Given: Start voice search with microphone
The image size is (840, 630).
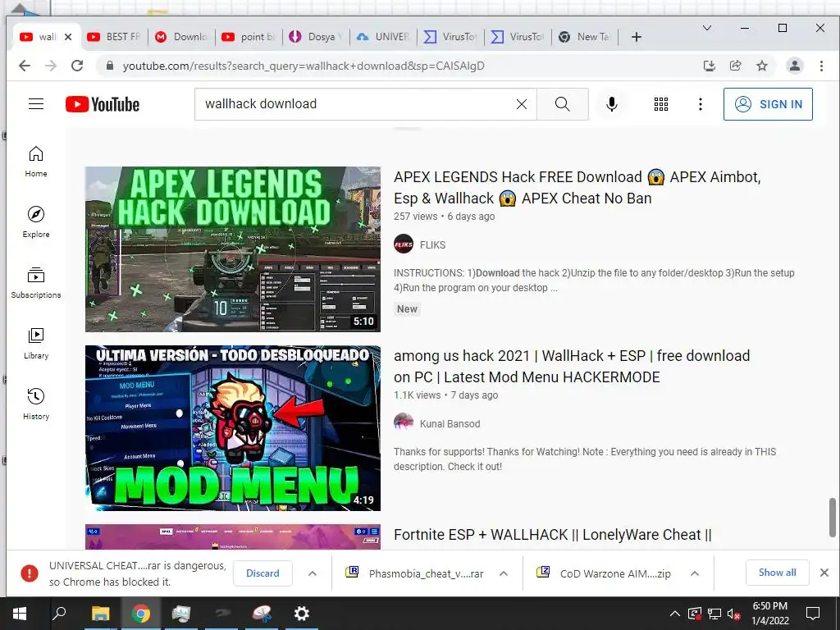Looking at the screenshot, I should pyautogui.click(x=611, y=104).
